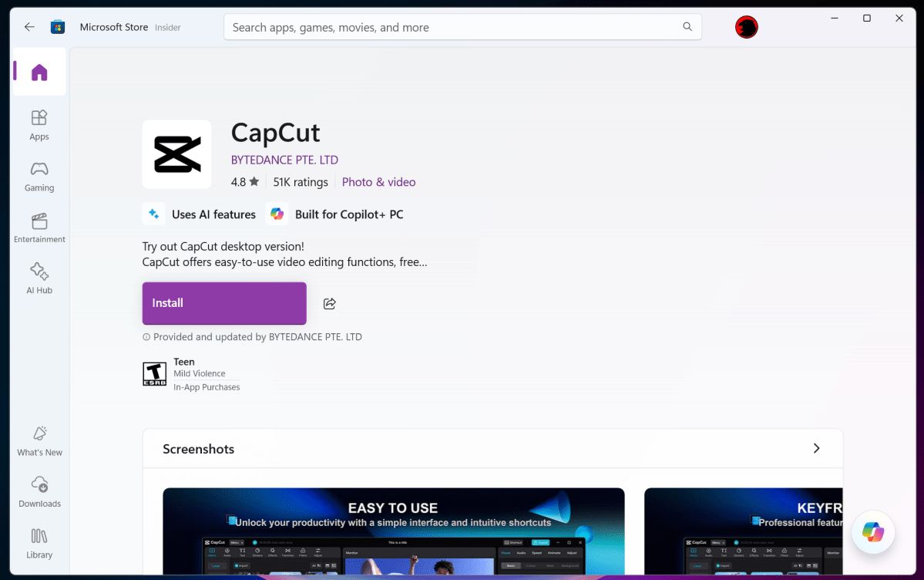
Task: Click the ESRB Teen rating icon
Action: point(154,374)
